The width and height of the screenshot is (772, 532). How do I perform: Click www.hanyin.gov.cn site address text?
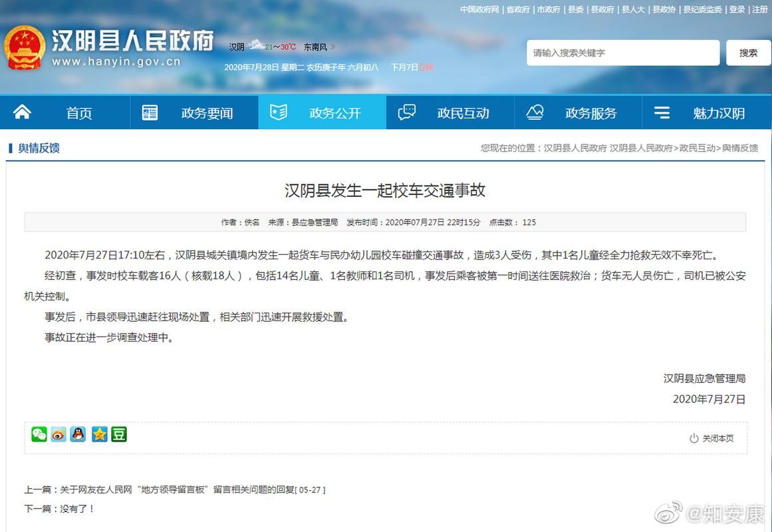coord(116,62)
